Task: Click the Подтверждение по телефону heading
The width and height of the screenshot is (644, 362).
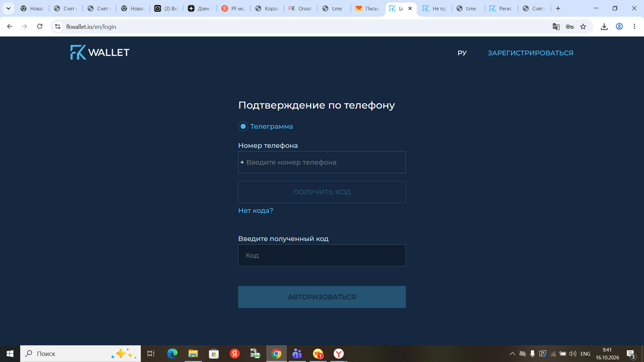Action: (x=317, y=105)
